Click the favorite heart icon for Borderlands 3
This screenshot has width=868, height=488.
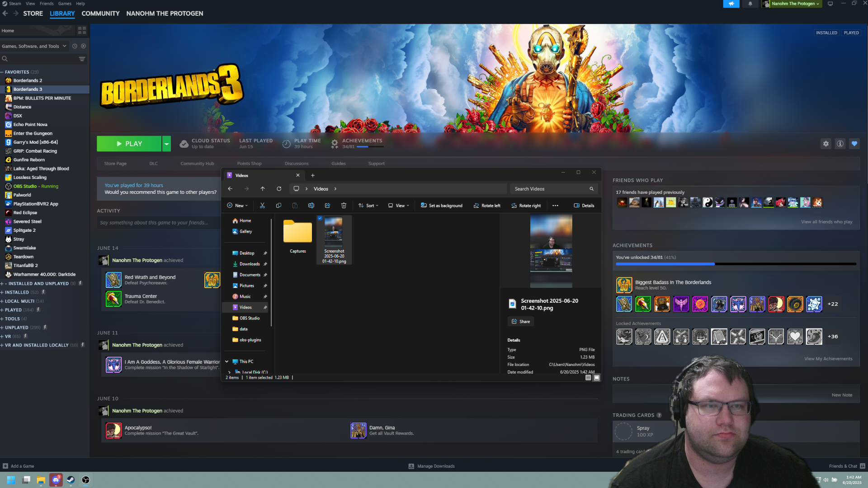tap(854, 144)
